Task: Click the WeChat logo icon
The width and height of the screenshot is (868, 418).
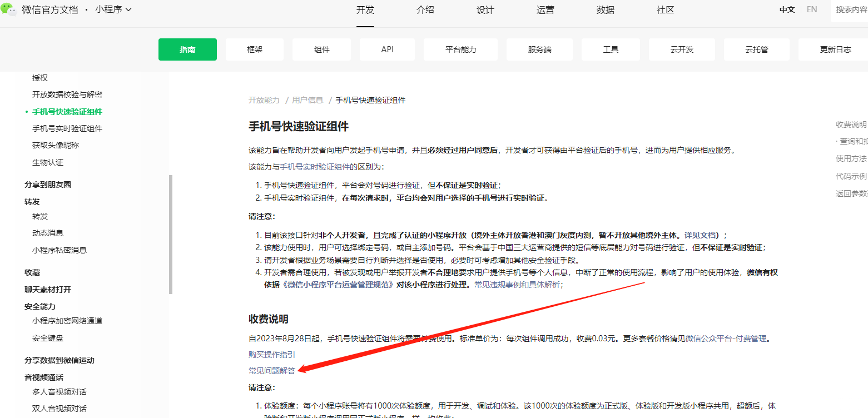Action: (8, 9)
